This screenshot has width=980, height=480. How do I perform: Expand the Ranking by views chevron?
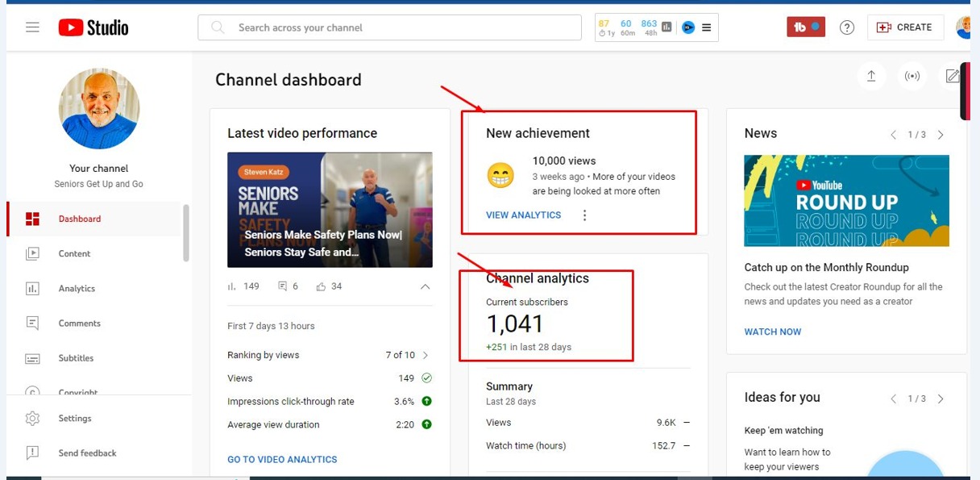(x=426, y=355)
